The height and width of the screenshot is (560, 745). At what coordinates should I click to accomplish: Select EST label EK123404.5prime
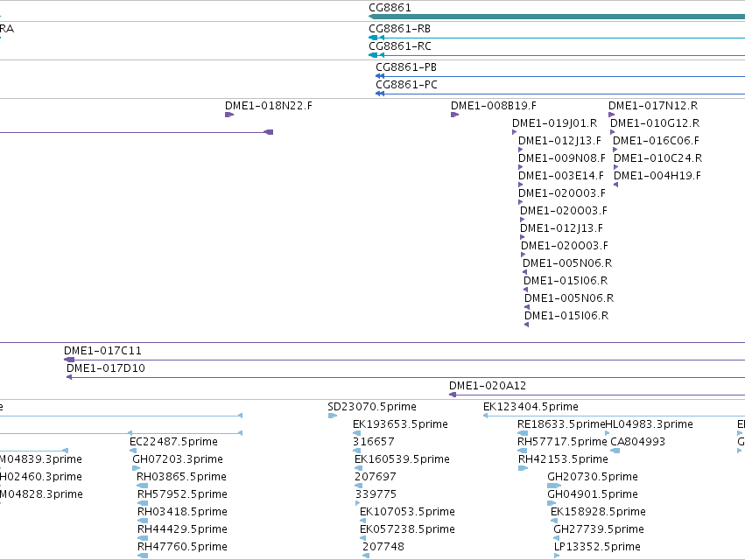pyautogui.click(x=531, y=407)
